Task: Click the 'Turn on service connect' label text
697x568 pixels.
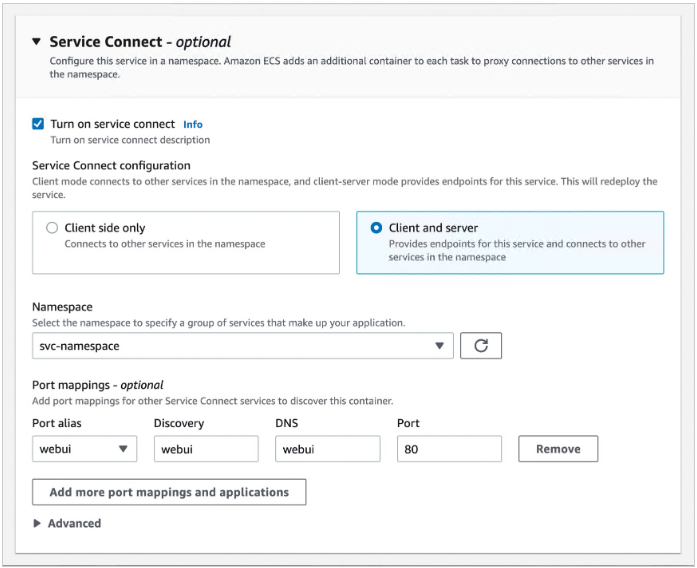Action: coord(112,124)
